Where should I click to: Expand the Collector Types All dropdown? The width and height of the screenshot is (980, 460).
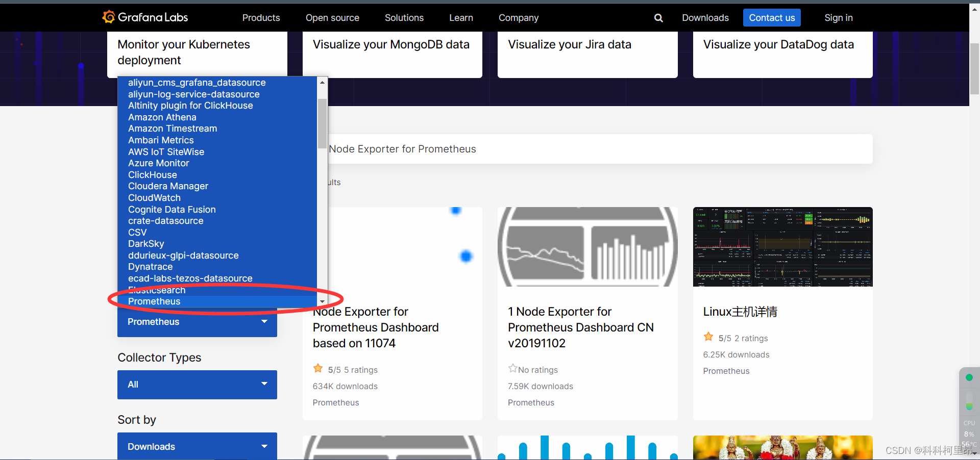(197, 385)
